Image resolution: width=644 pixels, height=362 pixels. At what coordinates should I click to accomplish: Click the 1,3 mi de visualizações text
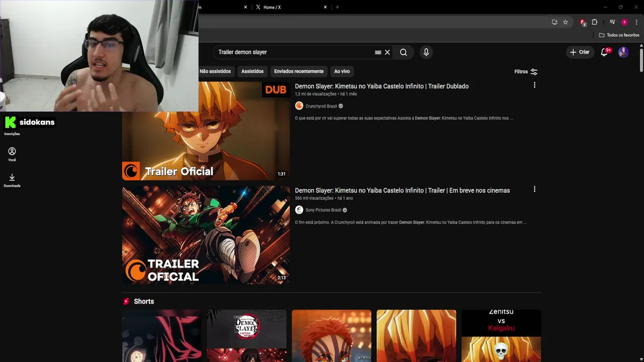315,94
